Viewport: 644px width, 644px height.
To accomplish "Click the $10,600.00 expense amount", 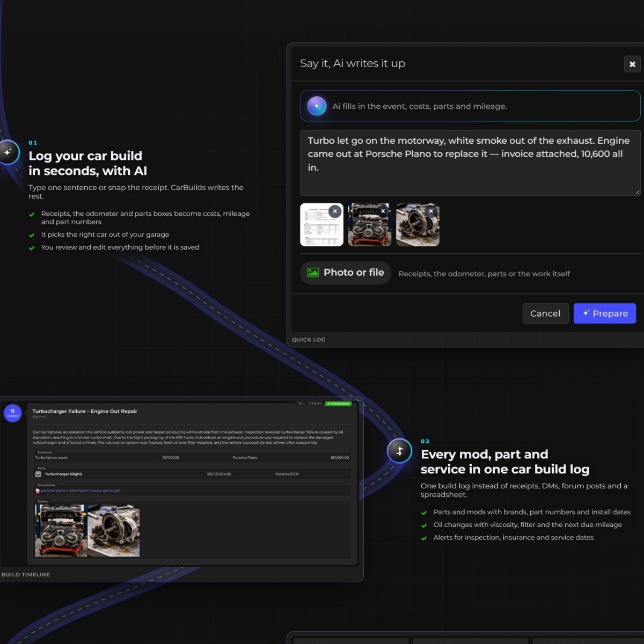I will point(340,458).
